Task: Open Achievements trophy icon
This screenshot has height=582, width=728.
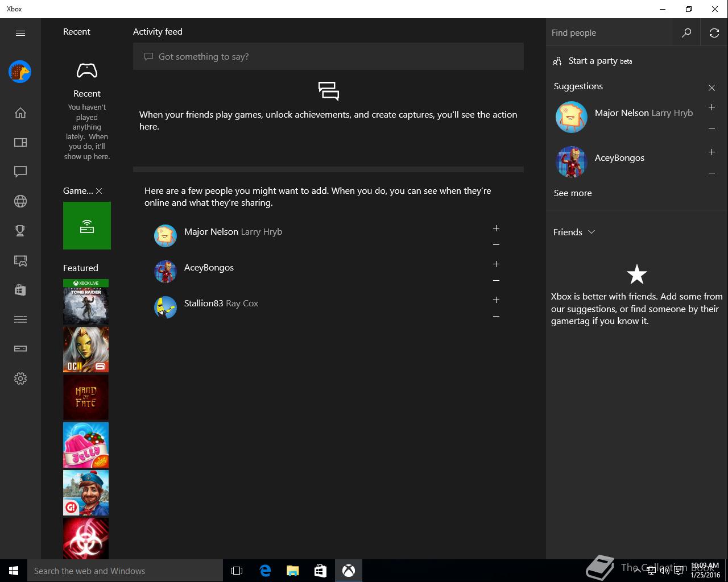Action: click(x=20, y=231)
